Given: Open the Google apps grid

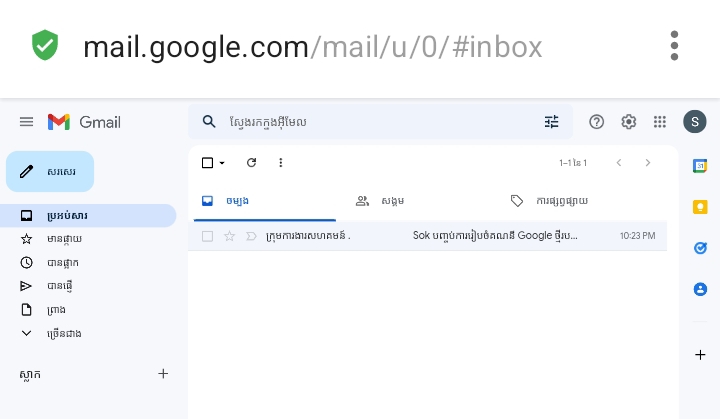Looking at the screenshot, I should 660,122.
